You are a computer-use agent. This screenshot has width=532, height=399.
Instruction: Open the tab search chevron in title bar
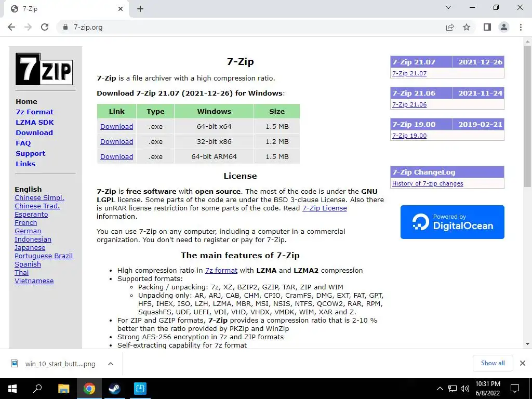tap(448, 7)
